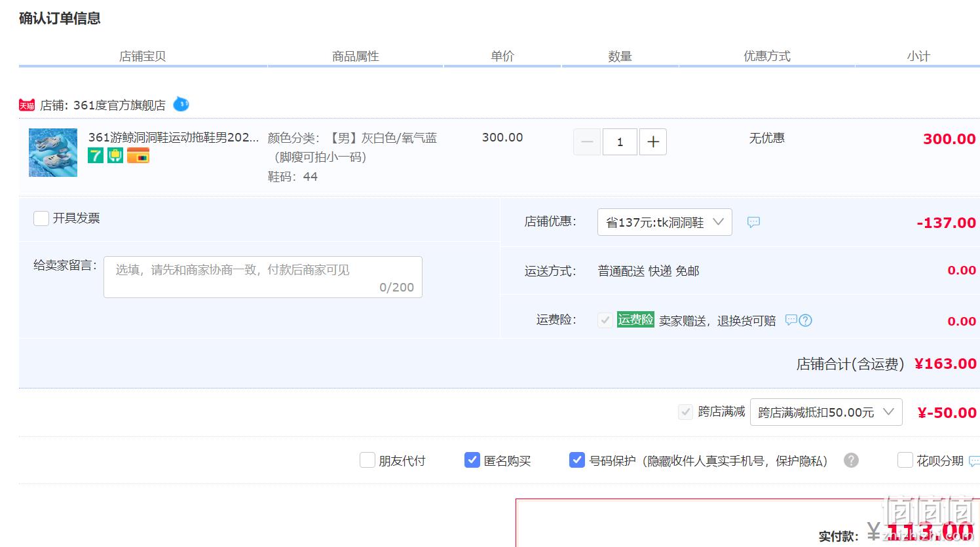
Task: Click the green 运费险 tag
Action: pos(635,320)
